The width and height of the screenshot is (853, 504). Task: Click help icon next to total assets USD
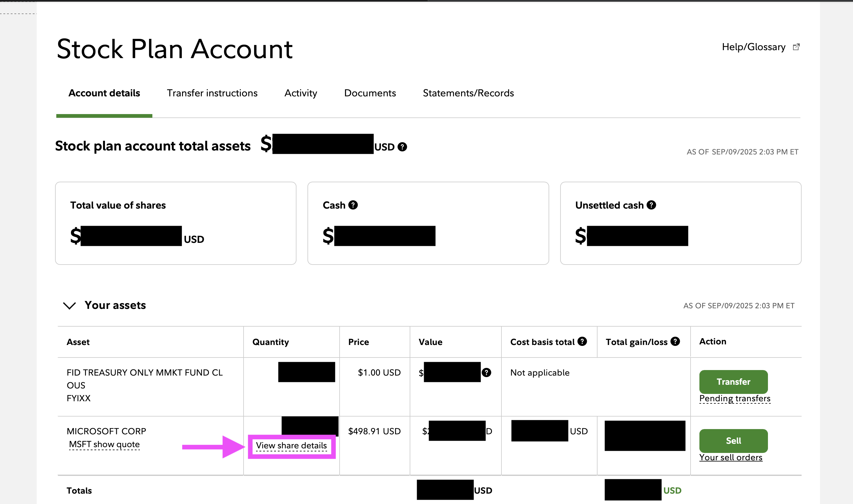tap(402, 147)
